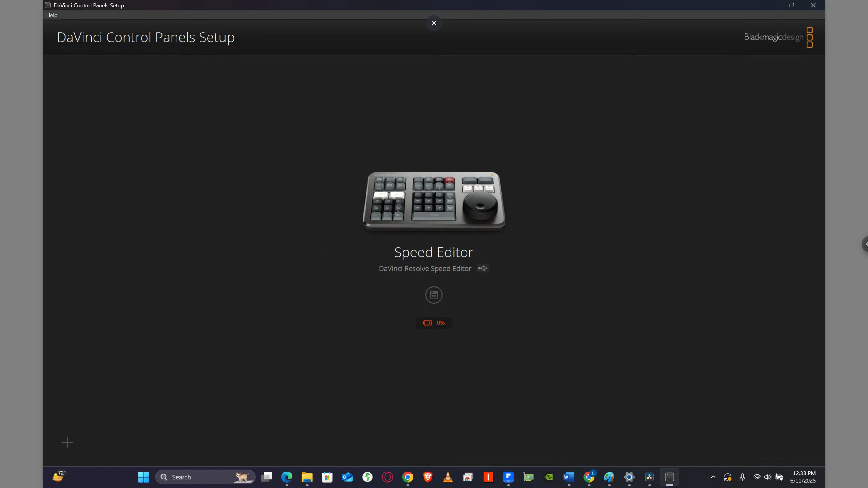Screen dimensions: 868x488
Task: Click the active DaVinci Control Panels taskbar icon
Action: pos(670,477)
